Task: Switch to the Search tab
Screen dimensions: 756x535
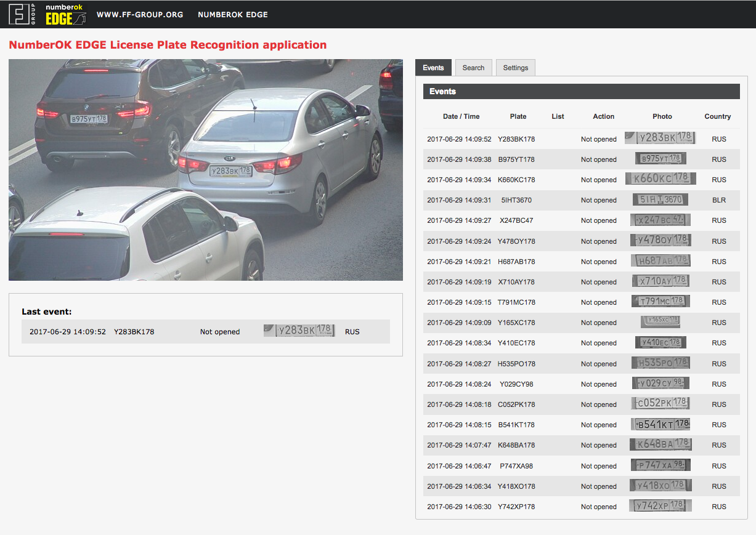Action: (x=473, y=68)
